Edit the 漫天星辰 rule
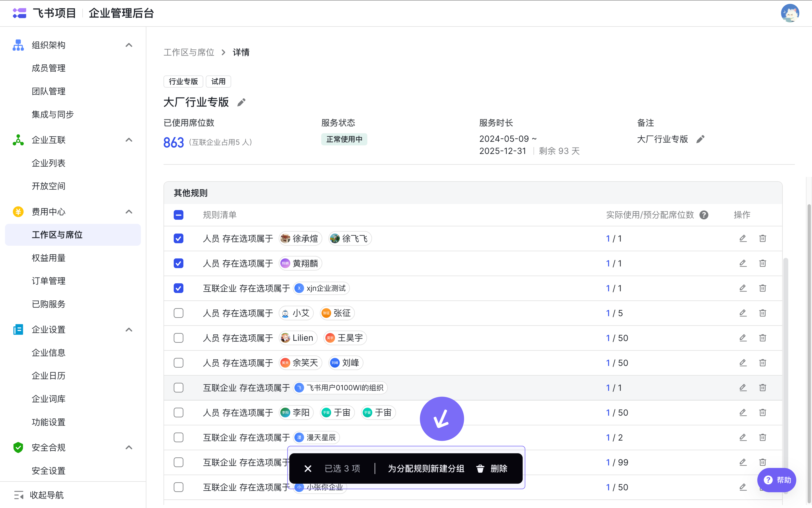 743,437
